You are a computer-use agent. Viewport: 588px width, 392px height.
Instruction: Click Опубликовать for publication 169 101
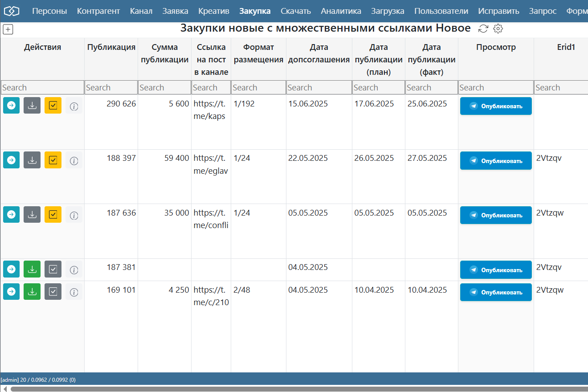496,292
